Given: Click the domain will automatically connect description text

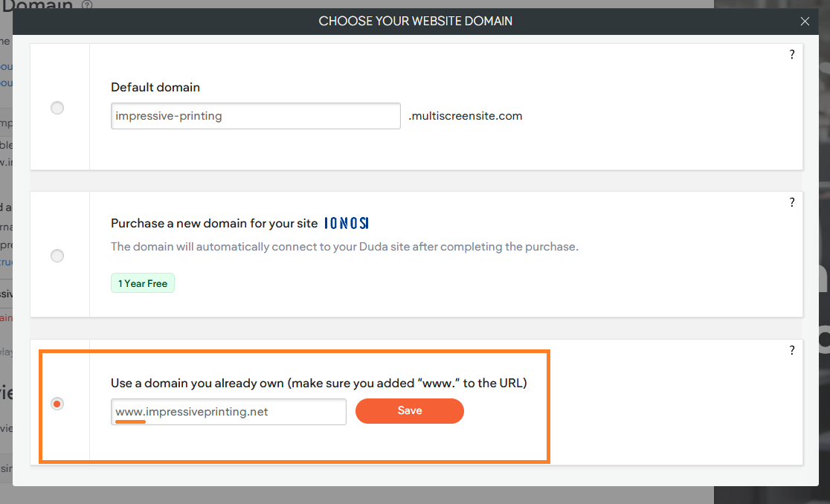Looking at the screenshot, I should tap(344, 247).
